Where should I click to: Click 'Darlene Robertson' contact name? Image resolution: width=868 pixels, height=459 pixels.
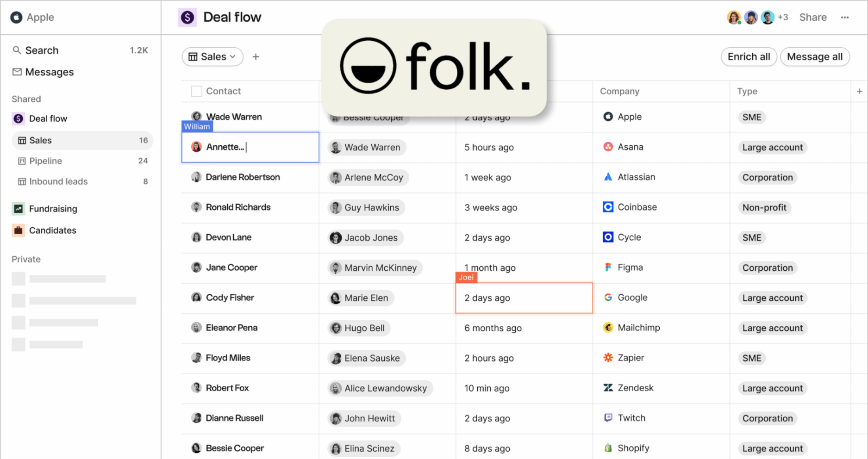click(x=243, y=177)
